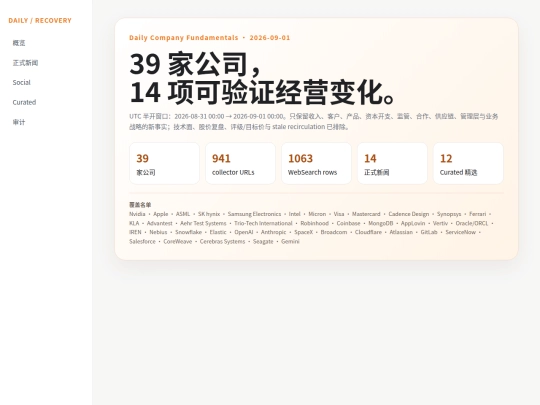Click Cerebras Systems in the list

pyautogui.click(x=222, y=242)
